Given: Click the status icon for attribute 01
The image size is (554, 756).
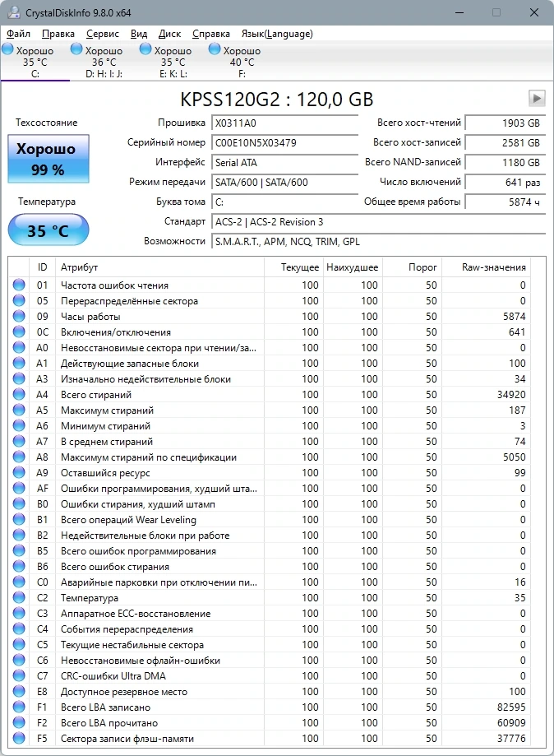Looking at the screenshot, I should [19, 285].
